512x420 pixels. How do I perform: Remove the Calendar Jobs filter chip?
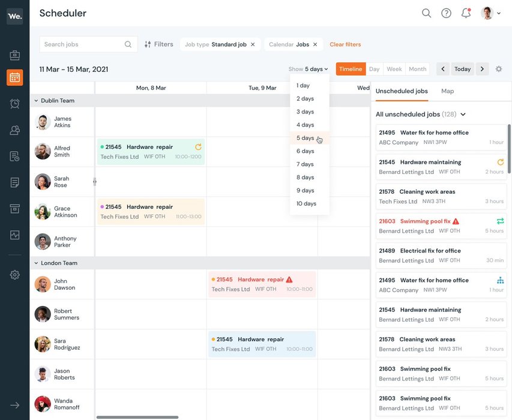pos(315,44)
